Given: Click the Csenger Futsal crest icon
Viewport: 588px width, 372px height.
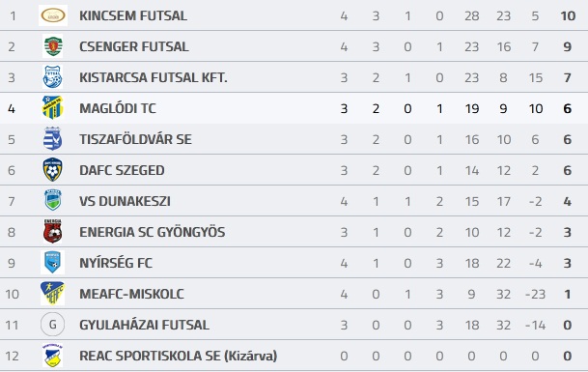Looking at the screenshot, I should tap(53, 46).
